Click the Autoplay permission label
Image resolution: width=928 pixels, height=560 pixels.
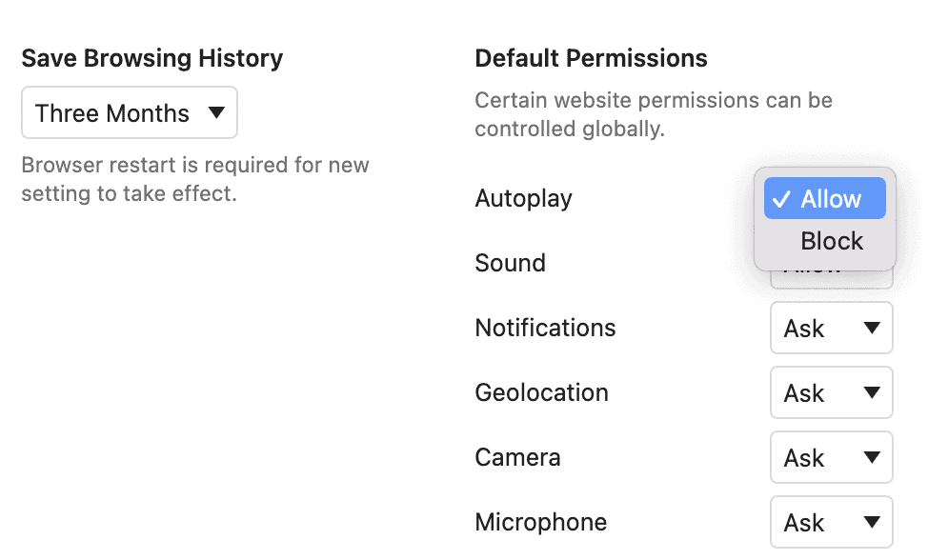pos(523,199)
